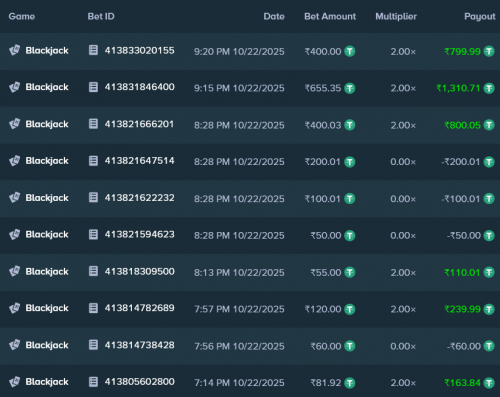
Task: Open bet ID 413821622232
Action: coord(140,198)
